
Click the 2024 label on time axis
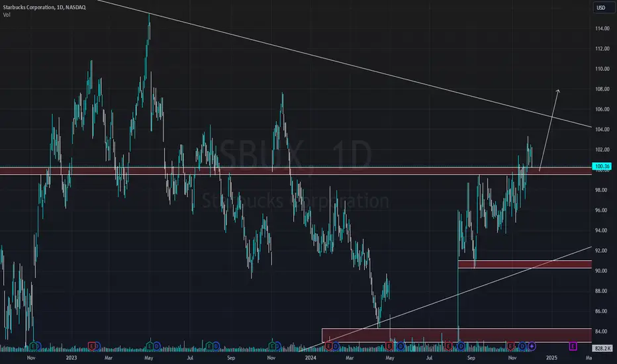[310, 357]
